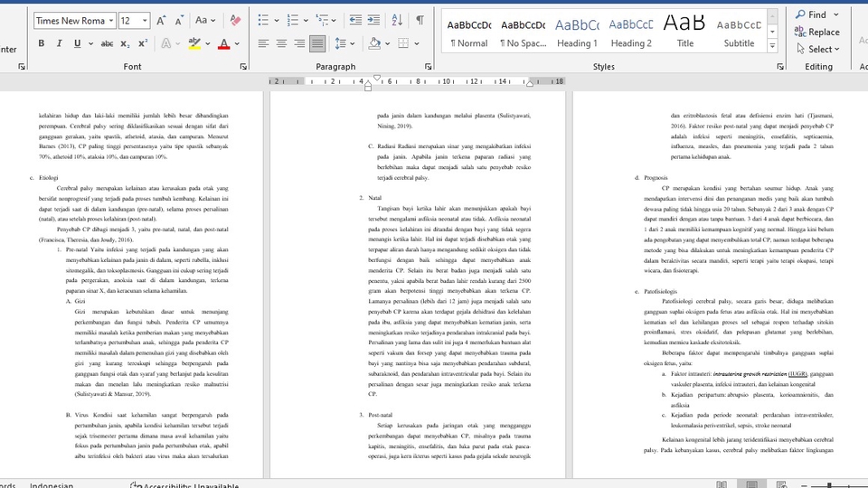Open Paragraph dialog launcher

click(x=428, y=66)
